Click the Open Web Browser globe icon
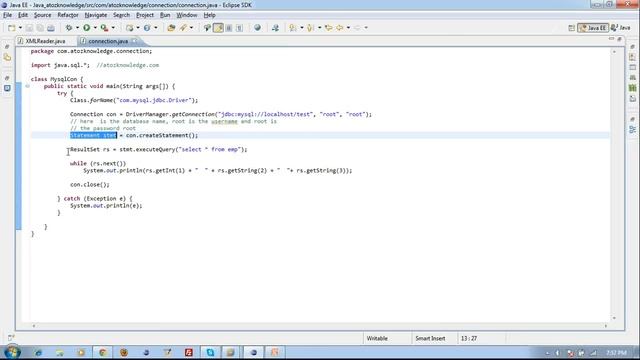Screen dimensions: 640x360 pyautogui.click(x=257, y=28)
